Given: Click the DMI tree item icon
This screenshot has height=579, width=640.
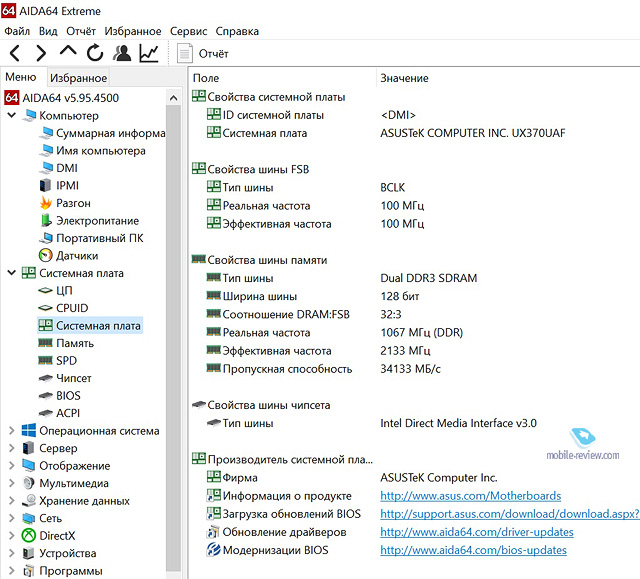Looking at the screenshot, I should (x=46, y=168).
